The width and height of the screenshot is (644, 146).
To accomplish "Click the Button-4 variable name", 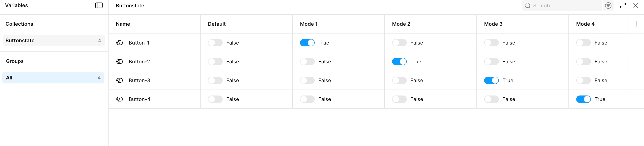I will 139,99.
